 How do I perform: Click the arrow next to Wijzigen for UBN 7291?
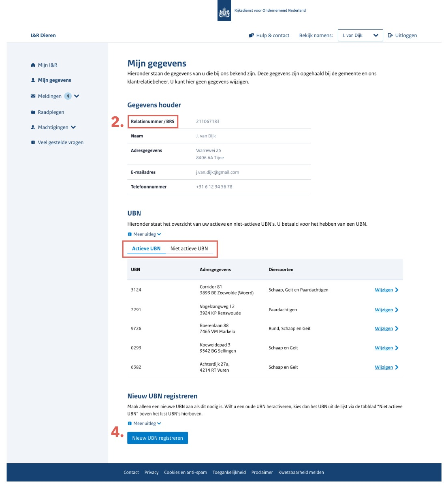[397, 310]
